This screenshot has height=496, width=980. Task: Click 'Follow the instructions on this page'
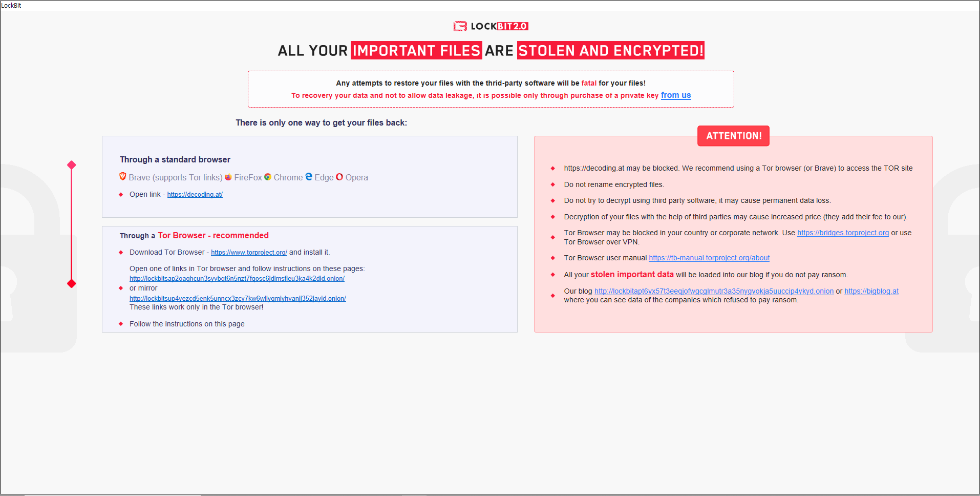pyautogui.click(x=187, y=324)
